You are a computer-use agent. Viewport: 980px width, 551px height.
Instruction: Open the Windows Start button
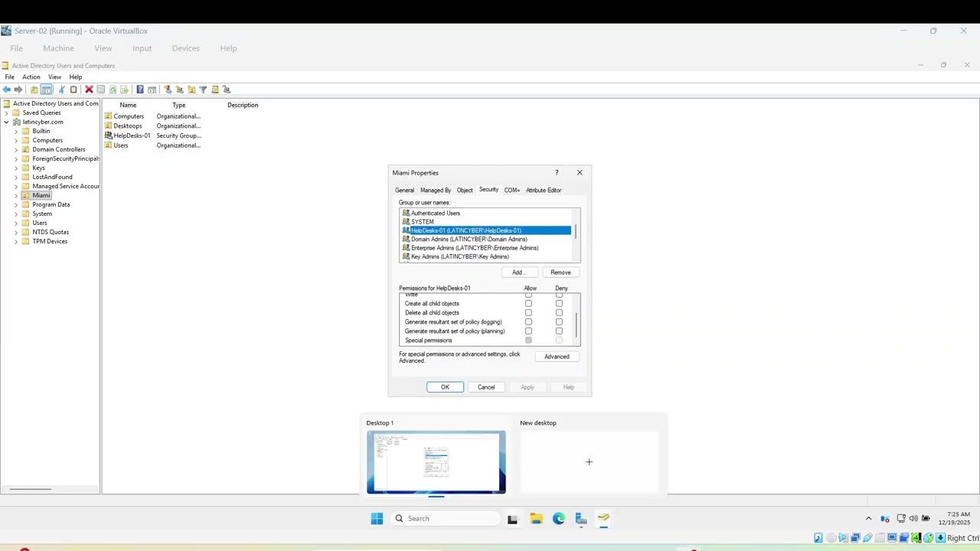(377, 519)
